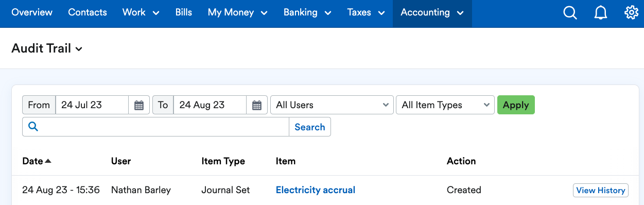Open the Electricity accrual link

316,190
